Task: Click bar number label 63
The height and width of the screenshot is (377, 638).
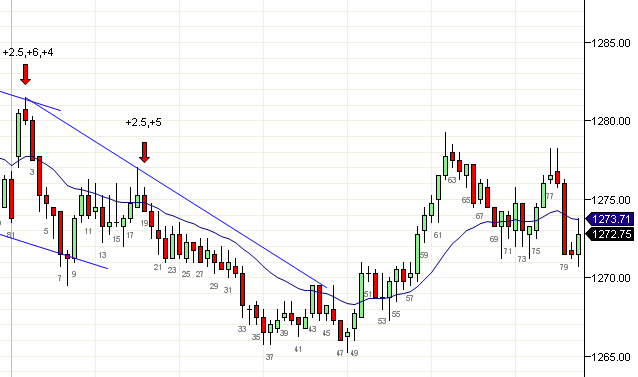Action: [452, 180]
